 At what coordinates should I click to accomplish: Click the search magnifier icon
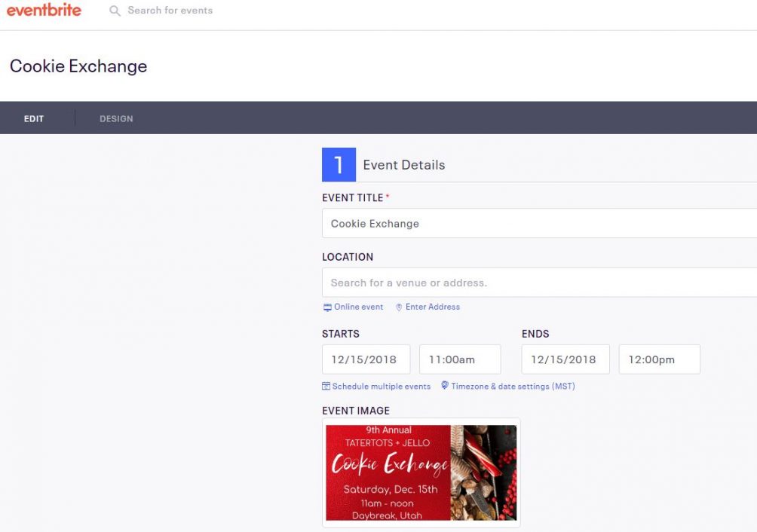(115, 11)
